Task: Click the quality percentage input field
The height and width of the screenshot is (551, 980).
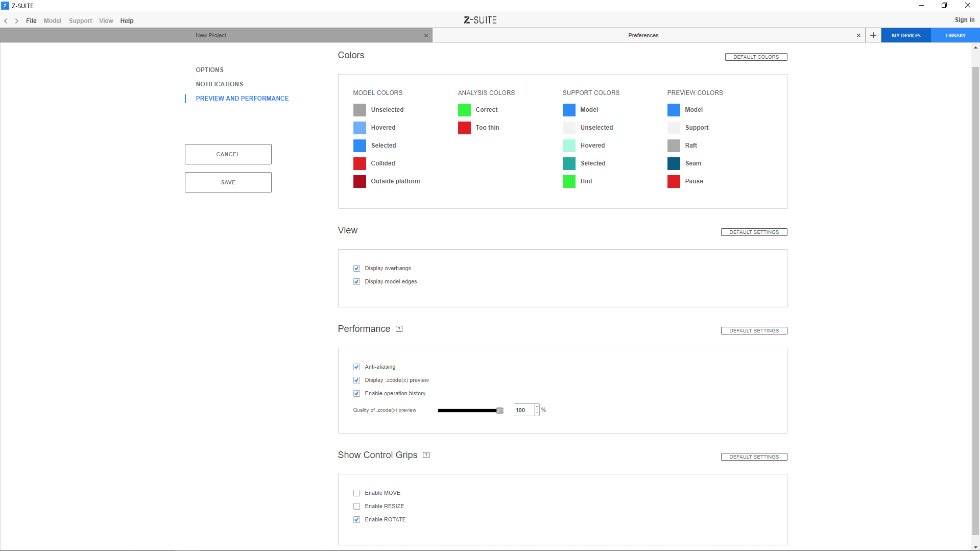Action: click(523, 410)
